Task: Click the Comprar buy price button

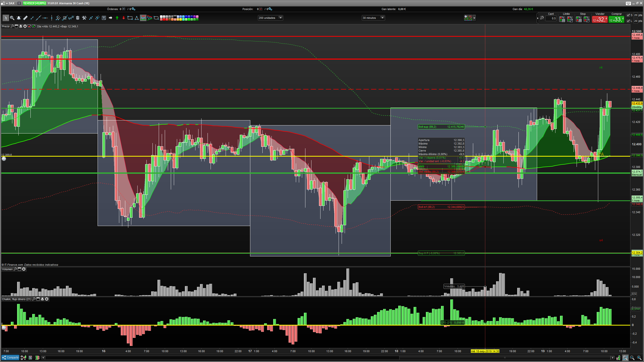Action: tap(616, 19)
